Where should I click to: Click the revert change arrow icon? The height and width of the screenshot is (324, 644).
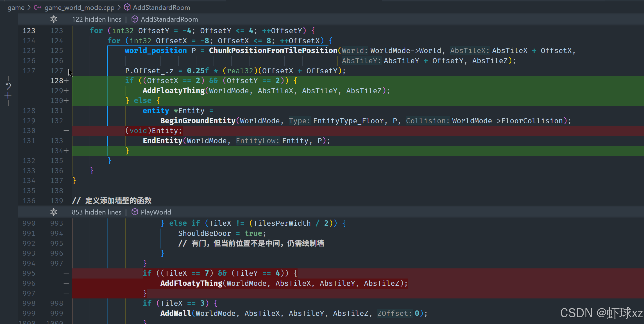(x=8, y=86)
